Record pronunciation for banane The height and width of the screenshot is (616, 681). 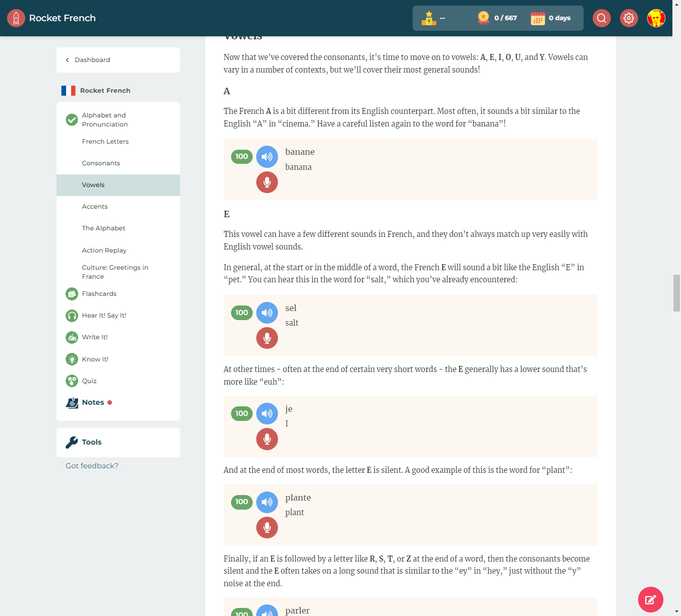pyautogui.click(x=267, y=182)
